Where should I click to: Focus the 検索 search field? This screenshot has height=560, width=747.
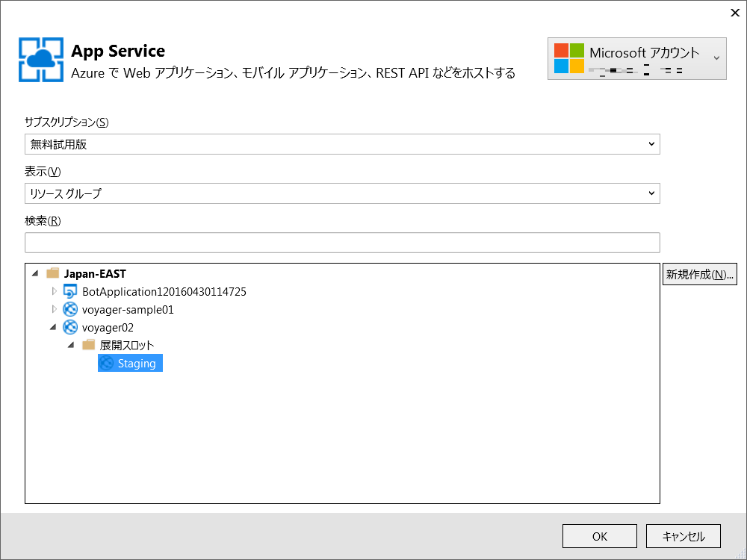[x=342, y=243]
